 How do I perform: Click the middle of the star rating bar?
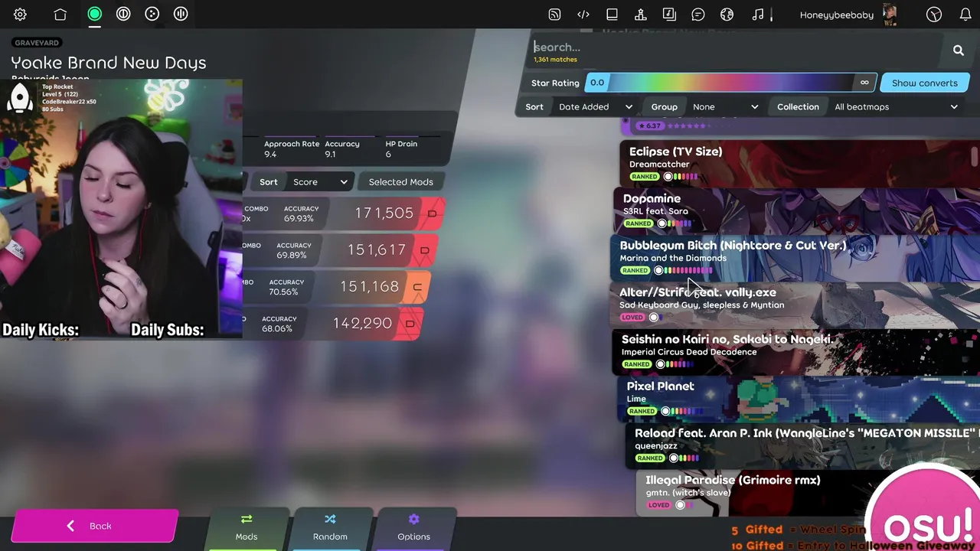[x=730, y=83]
